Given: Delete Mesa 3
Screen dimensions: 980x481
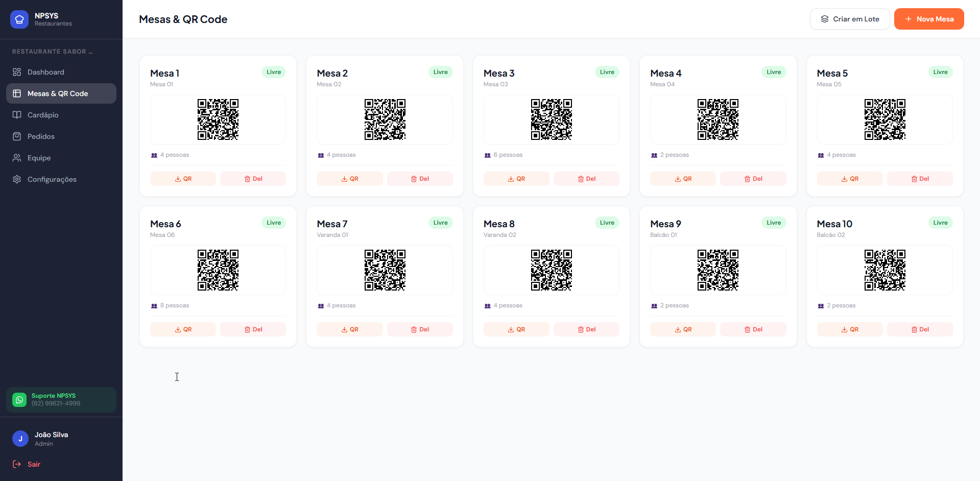Looking at the screenshot, I should pyautogui.click(x=586, y=179).
